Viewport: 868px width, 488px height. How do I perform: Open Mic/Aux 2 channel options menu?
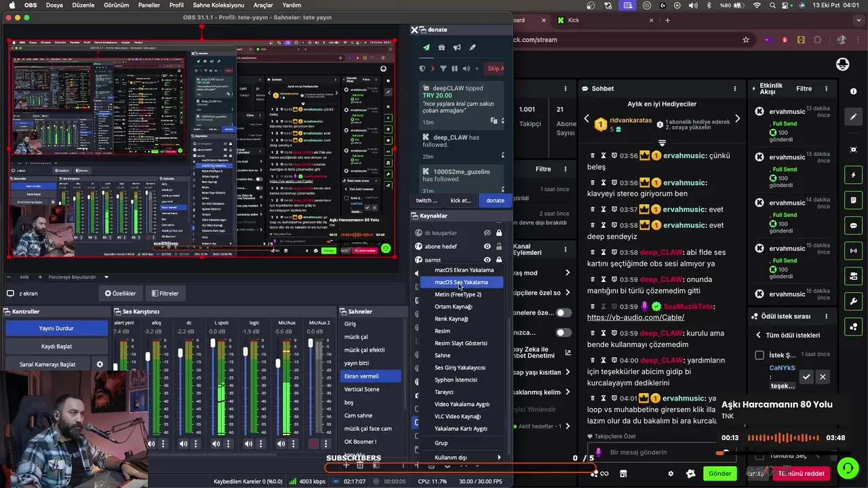[x=325, y=444]
